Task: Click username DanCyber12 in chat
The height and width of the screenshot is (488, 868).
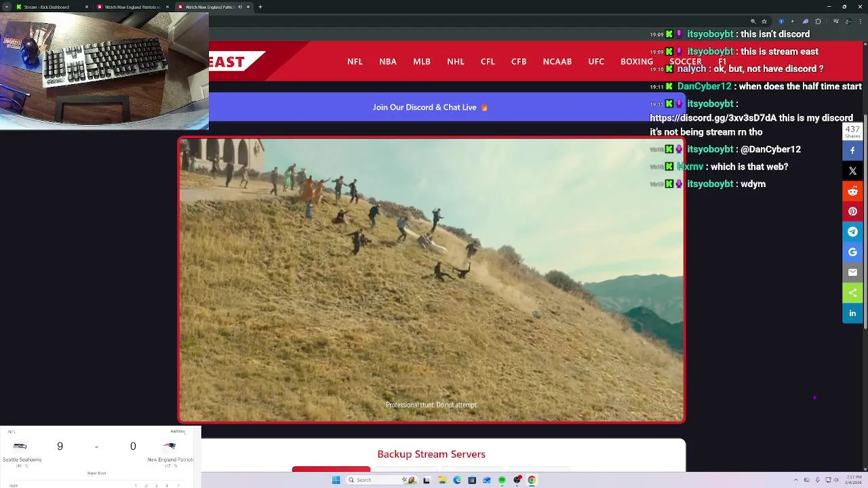Action: pyautogui.click(x=704, y=86)
